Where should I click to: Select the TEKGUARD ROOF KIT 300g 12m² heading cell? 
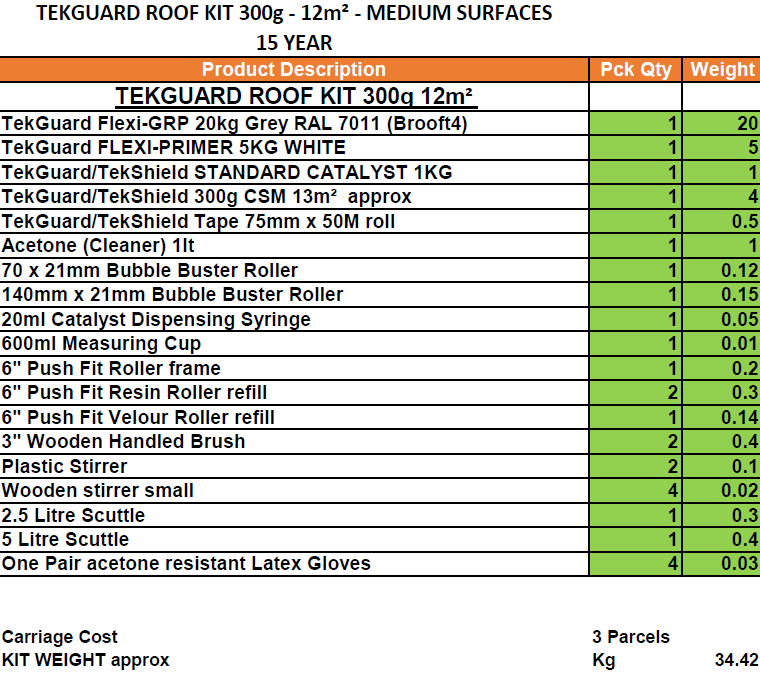pyautogui.click(x=294, y=96)
